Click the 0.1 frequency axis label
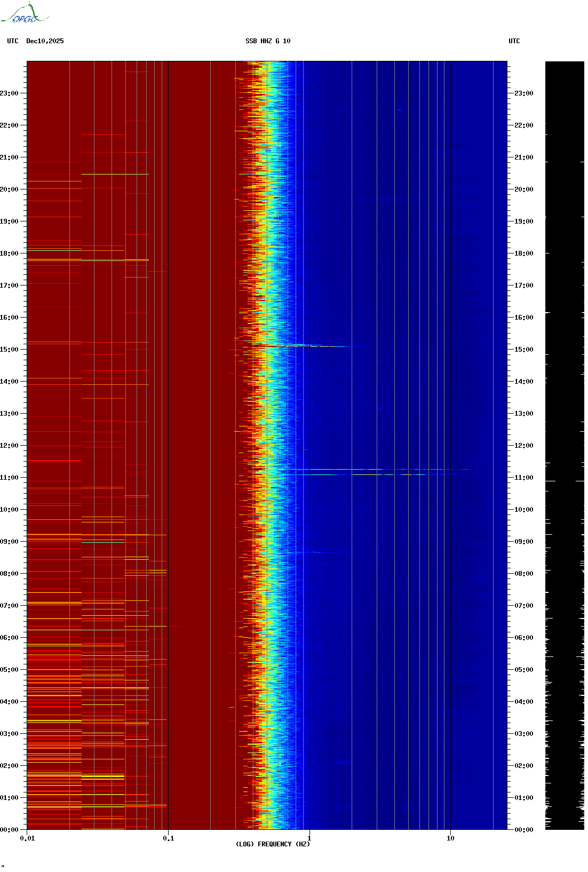The width and height of the screenshot is (588, 872). pos(168,838)
